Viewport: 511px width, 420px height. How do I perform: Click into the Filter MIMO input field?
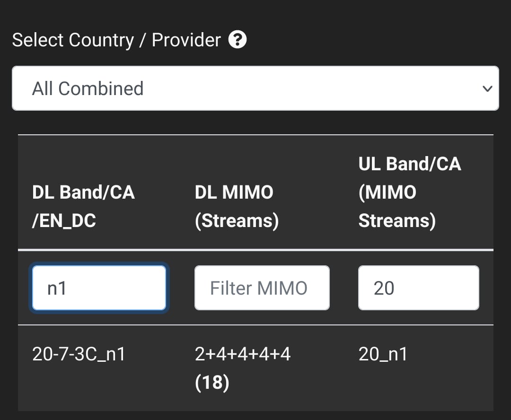tap(262, 288)
